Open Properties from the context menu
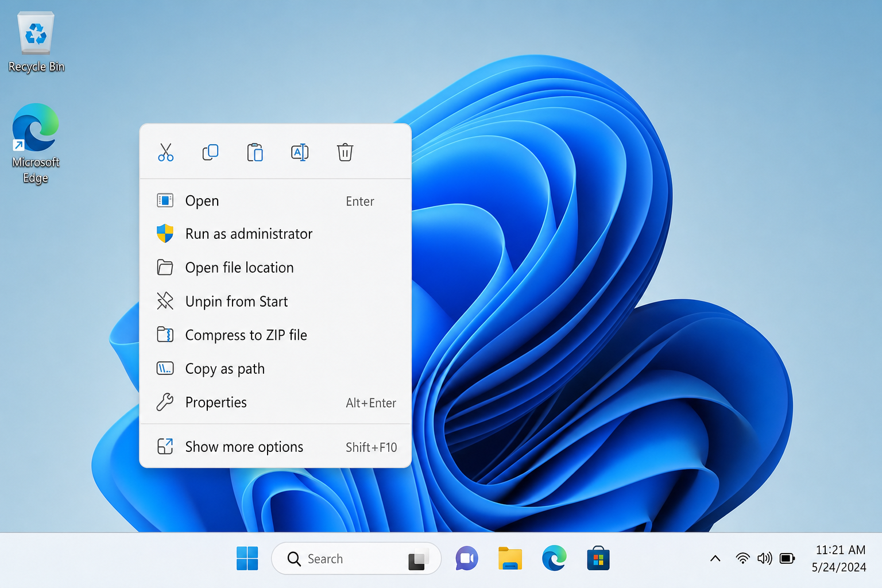882x588 pixels. click(276, 403)
